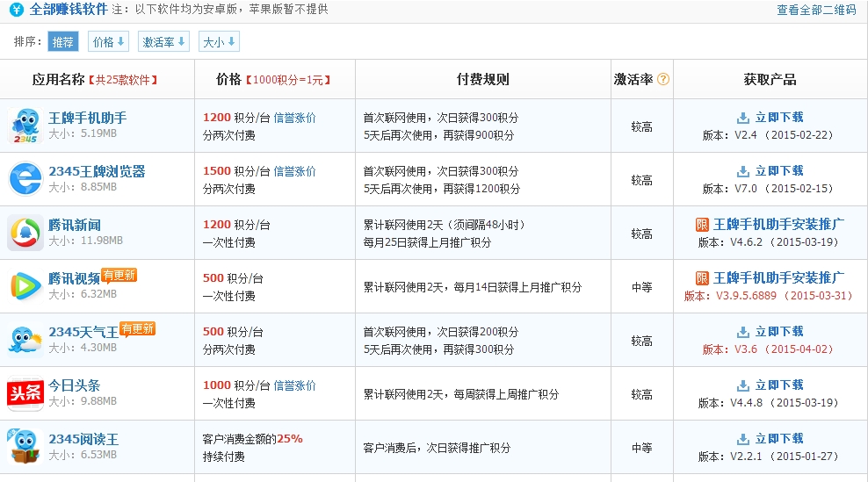Screen dimensions: 868x482
Task: Click the 有更新 badge next to 腾讯视频
Action: (x=119, y=275)
